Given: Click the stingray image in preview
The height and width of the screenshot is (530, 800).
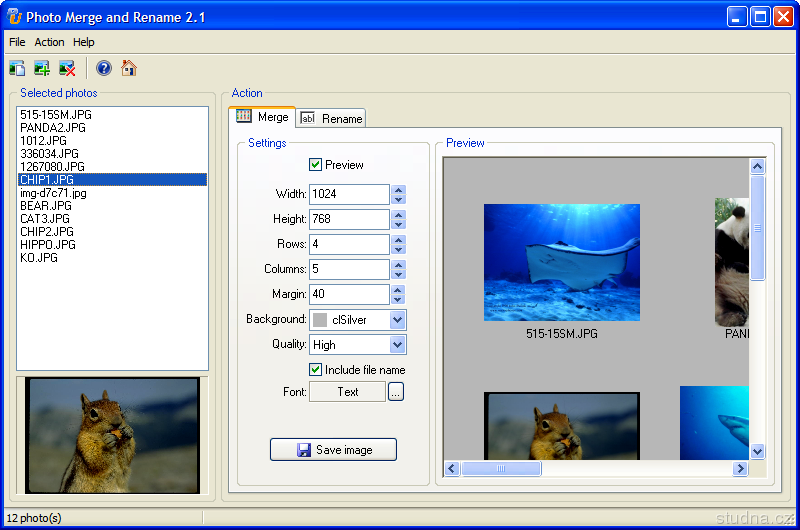Looking at the screenshot, I should pyautogui.click(x=562, y=262).
